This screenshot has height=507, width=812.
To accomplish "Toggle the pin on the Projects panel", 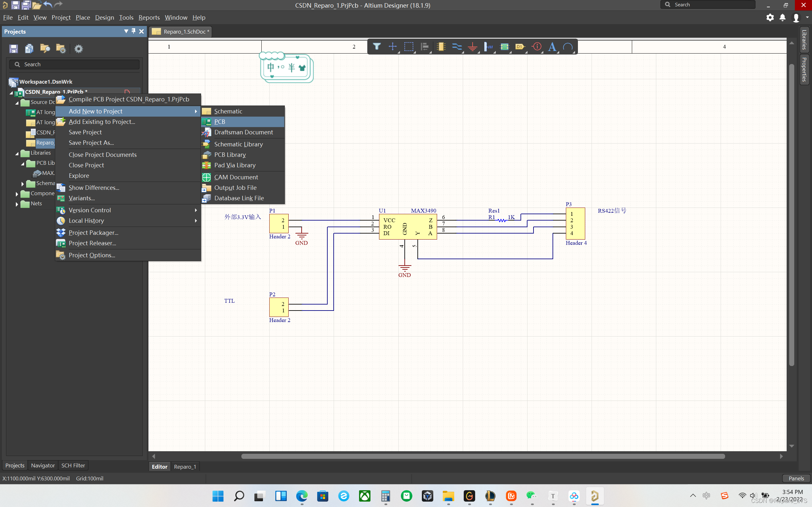I will click(x=134, y=31).
